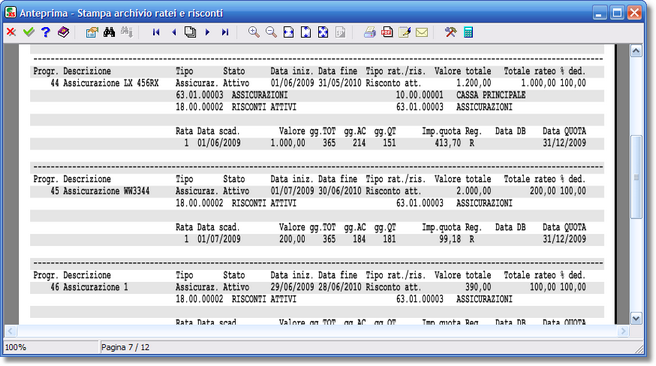Click description Assicurazione WW3344
The height and width of the screenshot is (366, 656).
pos(106,191)
